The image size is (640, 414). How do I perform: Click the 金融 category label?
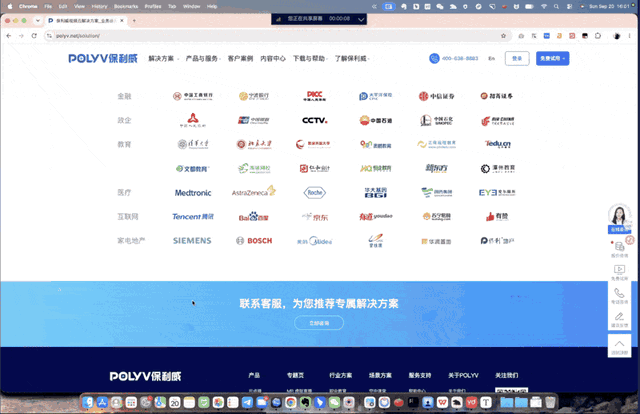[124, 96]
